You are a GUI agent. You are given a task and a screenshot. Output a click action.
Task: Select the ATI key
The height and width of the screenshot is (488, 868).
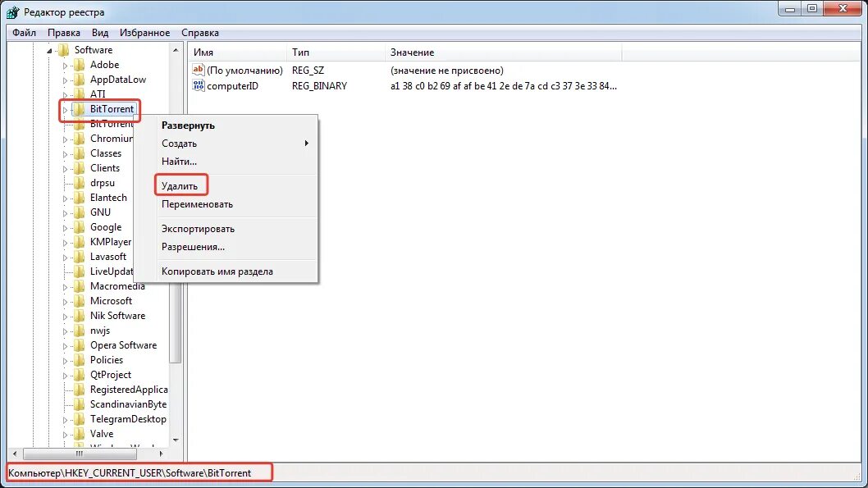pyautogui.click(x=98, y=94)
